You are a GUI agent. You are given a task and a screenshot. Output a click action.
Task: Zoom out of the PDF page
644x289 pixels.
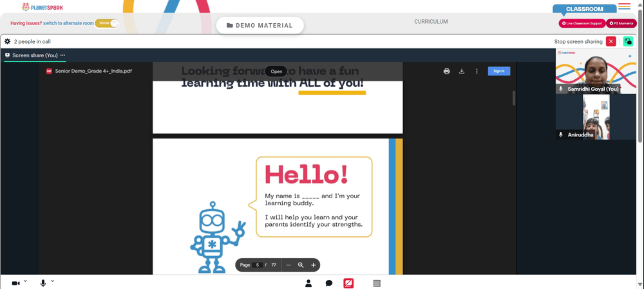(x=289, y=265)
